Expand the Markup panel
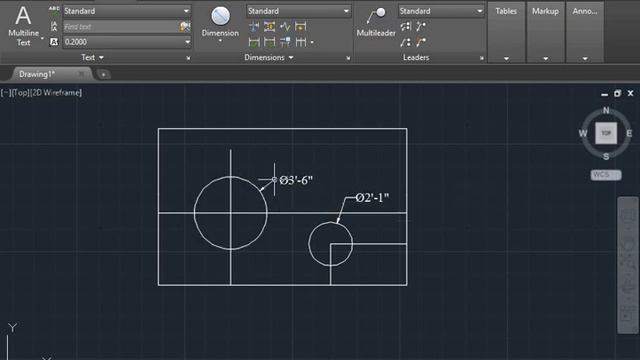 tap(545, 59)
